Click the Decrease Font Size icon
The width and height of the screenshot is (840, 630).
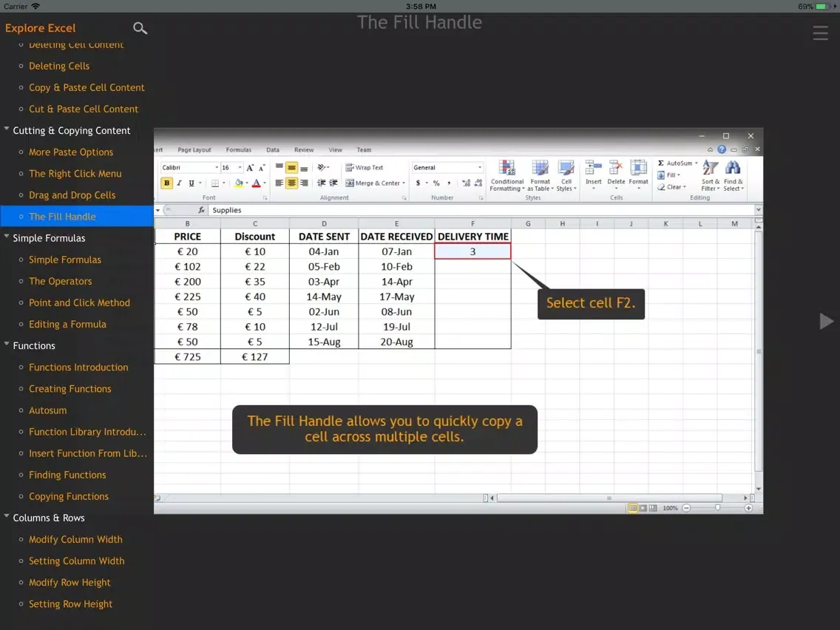262,168
